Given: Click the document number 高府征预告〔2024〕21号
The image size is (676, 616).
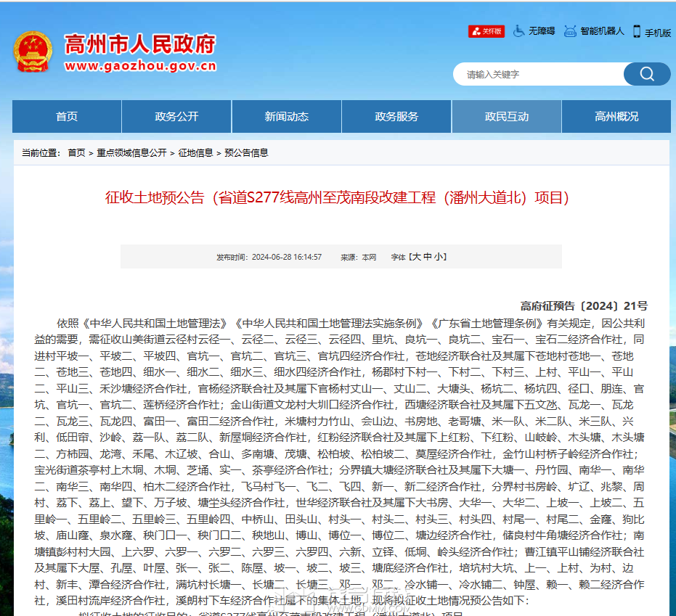Looking at the screenshot, I should (x=584, y=306).
